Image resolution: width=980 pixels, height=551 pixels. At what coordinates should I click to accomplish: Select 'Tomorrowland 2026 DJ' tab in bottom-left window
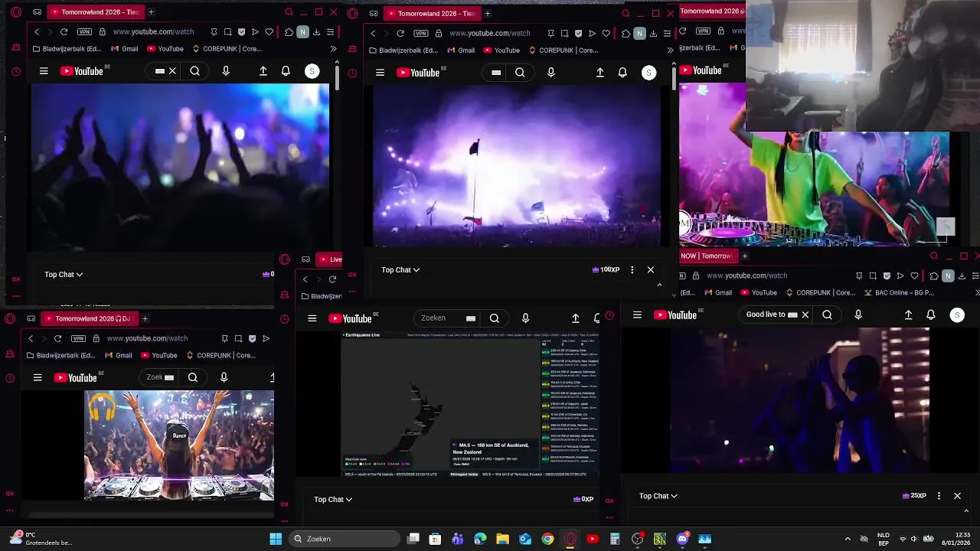[88, 318]
